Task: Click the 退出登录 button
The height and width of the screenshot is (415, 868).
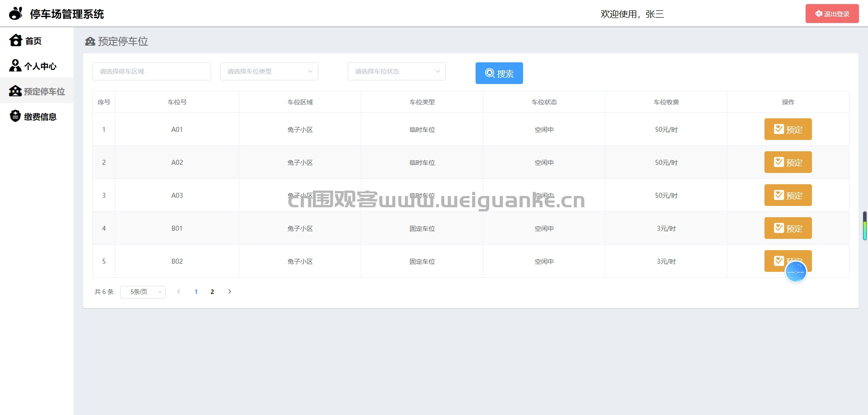Action: (832, 14)
